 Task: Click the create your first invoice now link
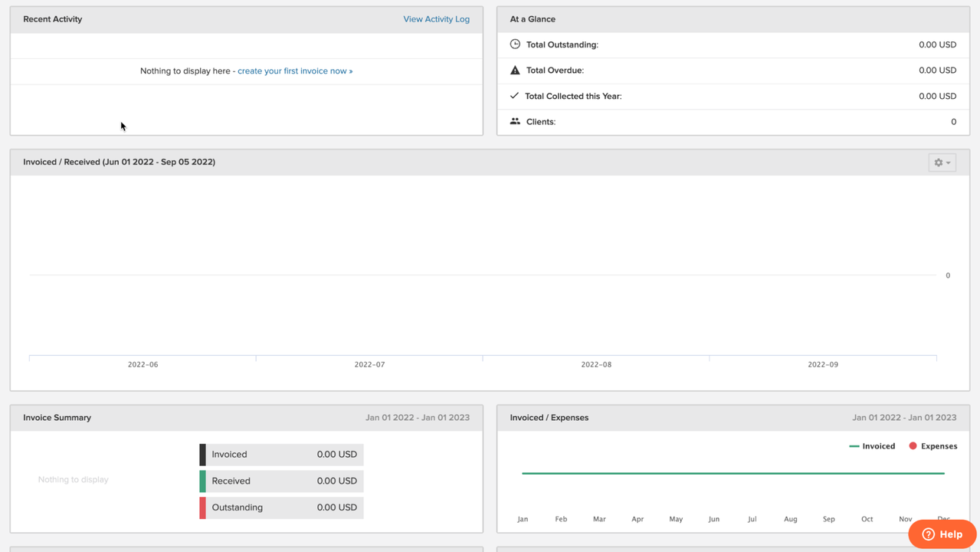[294, 71]
